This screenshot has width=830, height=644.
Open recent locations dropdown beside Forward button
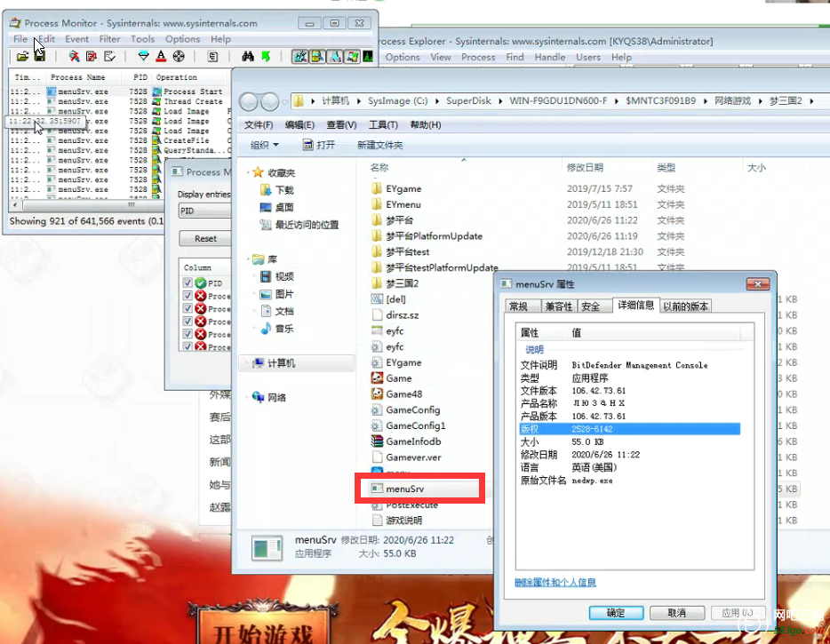[284, 101]
